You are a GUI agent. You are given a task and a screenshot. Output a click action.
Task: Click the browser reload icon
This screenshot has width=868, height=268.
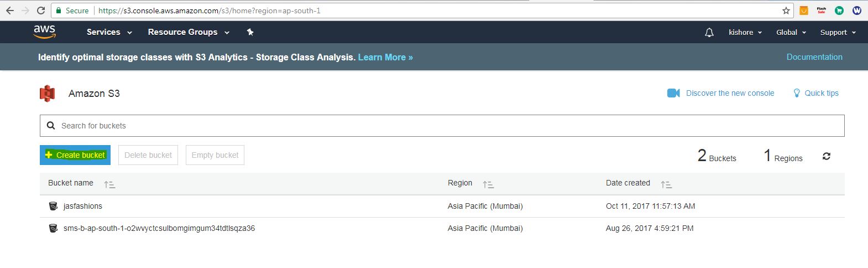point(41,11)
